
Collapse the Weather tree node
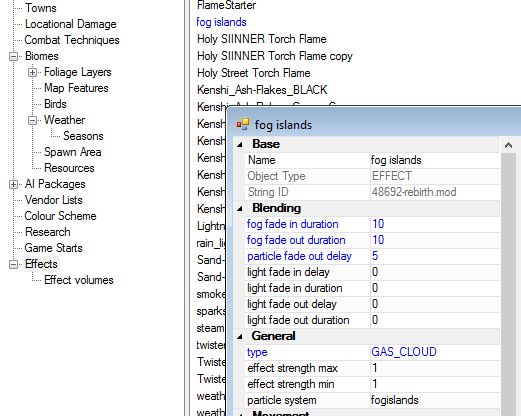32,120
